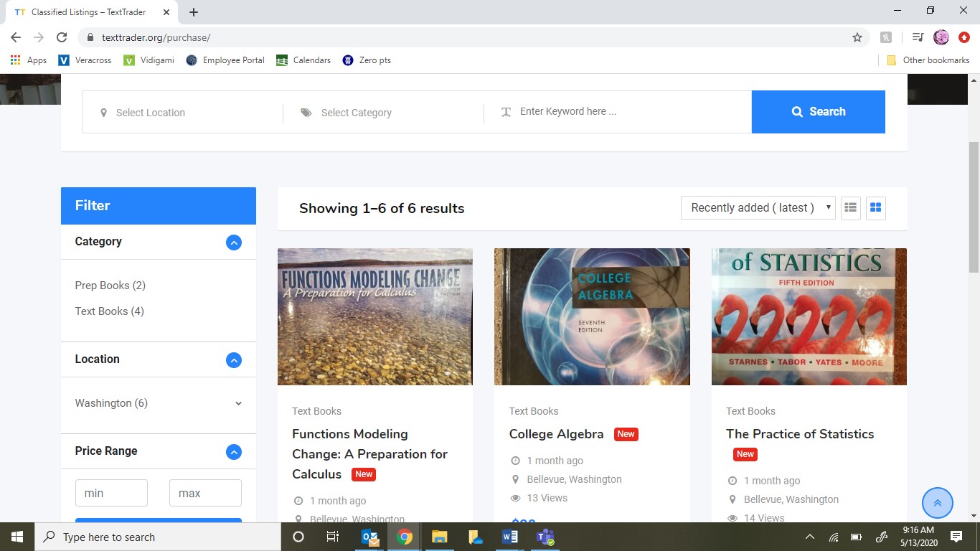Click the max price field

coord(205,493)
